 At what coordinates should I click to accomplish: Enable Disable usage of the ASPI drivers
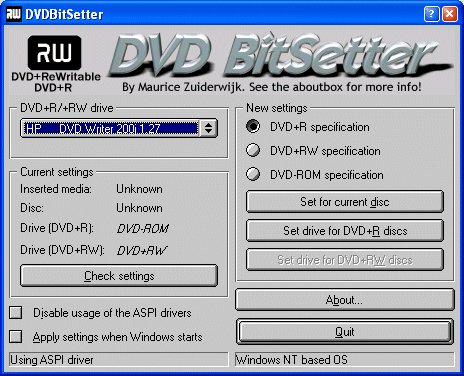(16, 313)
